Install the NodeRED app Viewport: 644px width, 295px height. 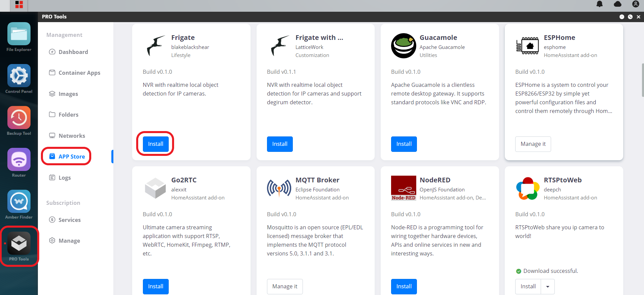coord(404,286)
